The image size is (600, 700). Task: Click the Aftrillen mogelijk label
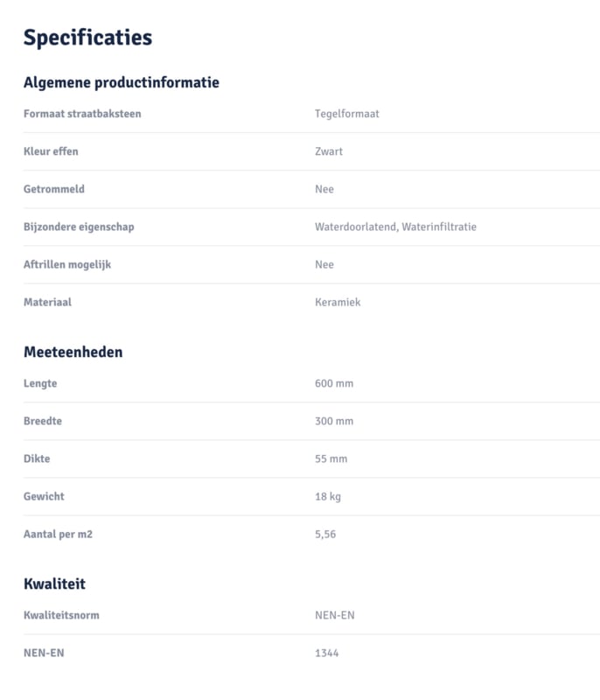pos(67,264)
